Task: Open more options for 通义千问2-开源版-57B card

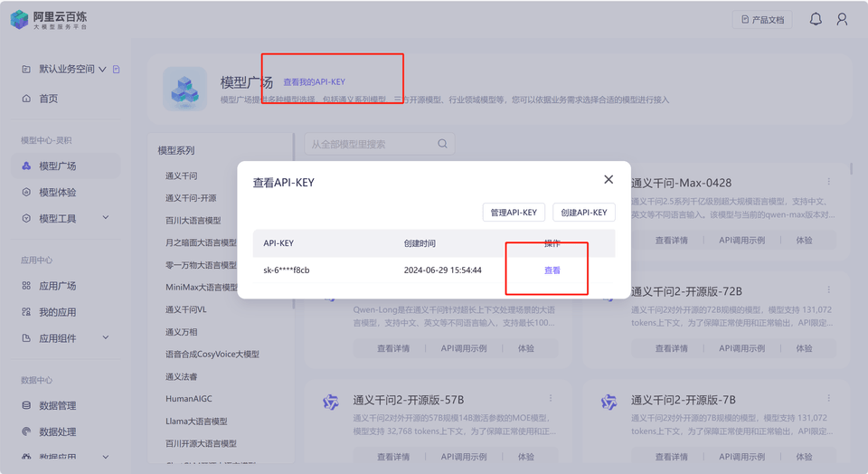Action: (551, 398)
